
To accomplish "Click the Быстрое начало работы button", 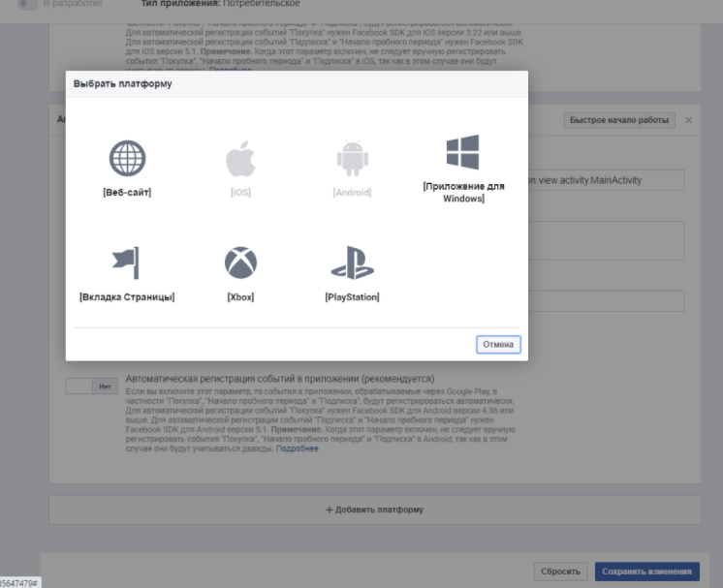I will click(x=618, y=120).
